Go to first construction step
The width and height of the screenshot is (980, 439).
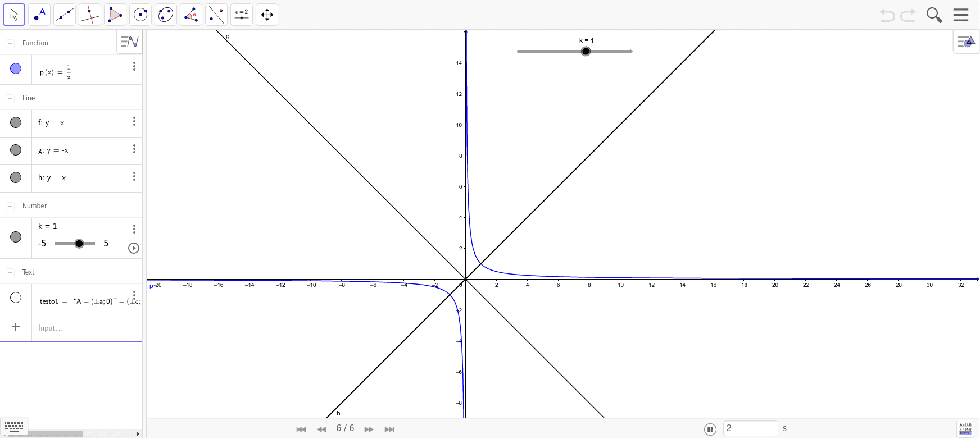(x=301, y=429)
